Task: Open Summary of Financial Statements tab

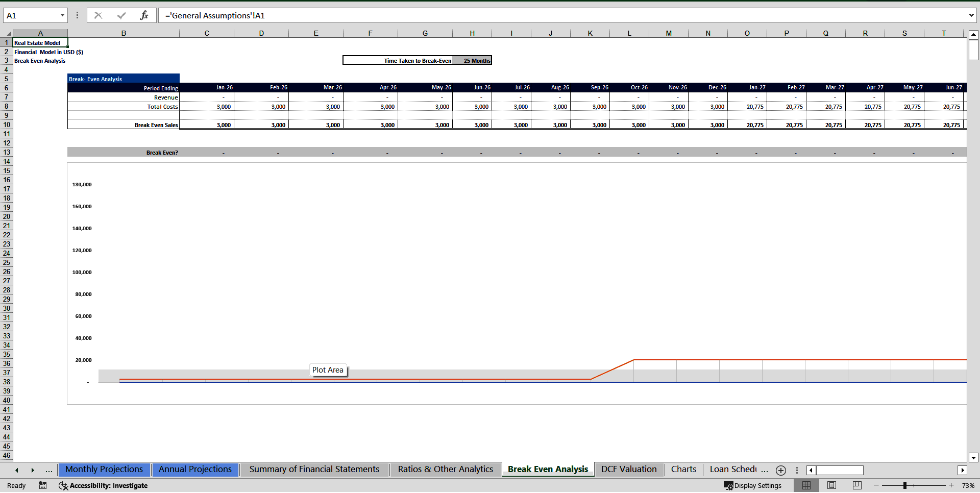Action: [x=314, y=470]
